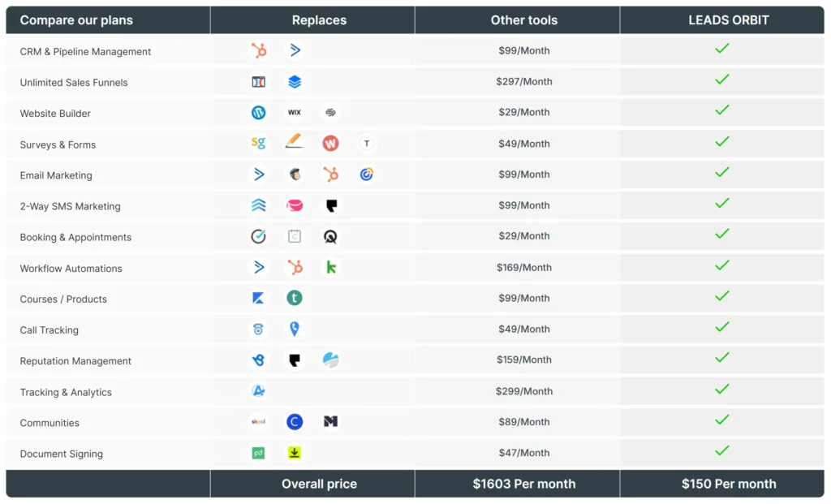
Task: Select the Kajabi icon in Courses row
Action: [x=259, y=299]
